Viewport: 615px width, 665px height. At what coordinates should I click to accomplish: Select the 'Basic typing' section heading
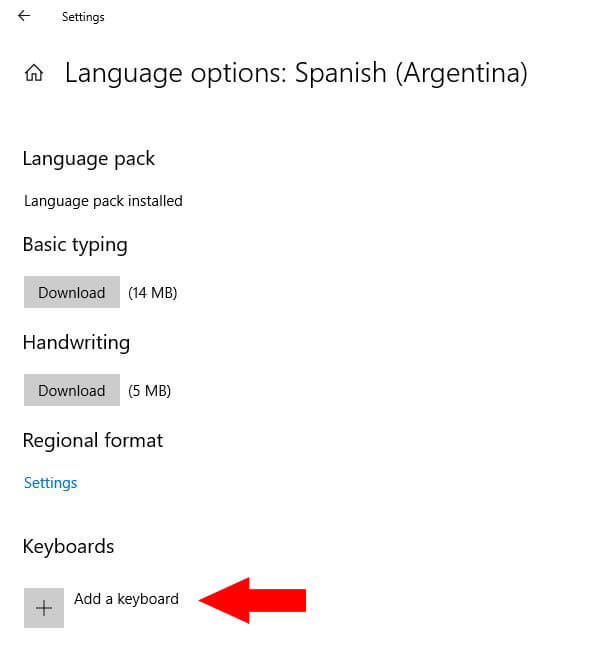click(x=75, y=245)
